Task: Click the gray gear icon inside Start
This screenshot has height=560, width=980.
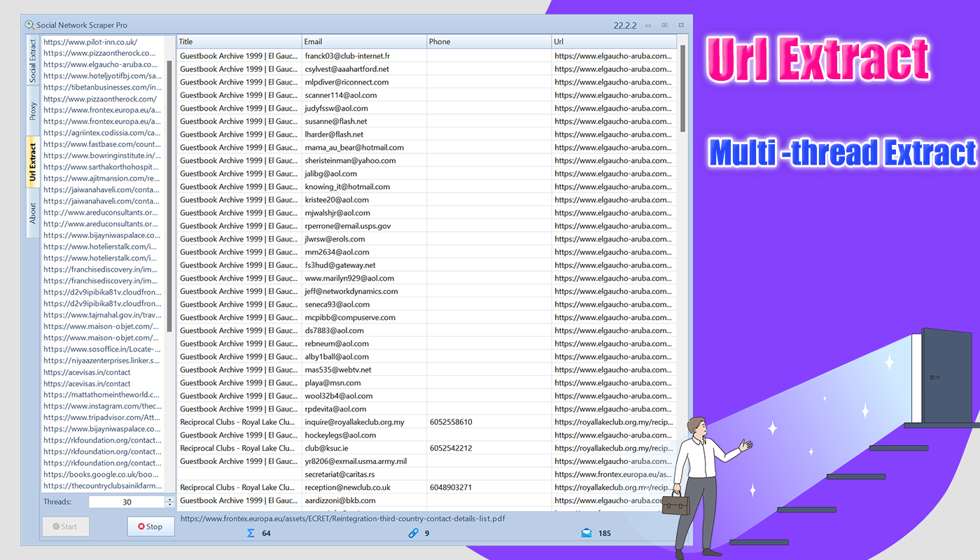Action: coord(55,526)
